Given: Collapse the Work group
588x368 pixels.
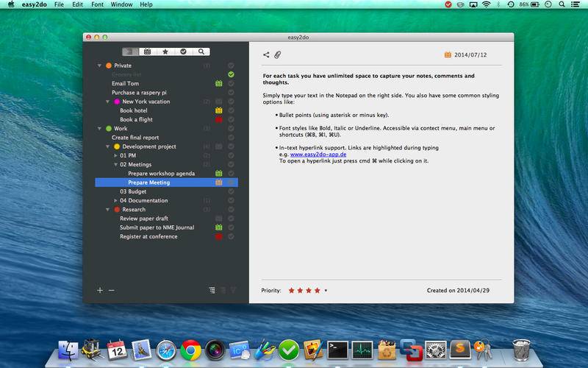Looking at the screenshot, I should tap(99, 128).
